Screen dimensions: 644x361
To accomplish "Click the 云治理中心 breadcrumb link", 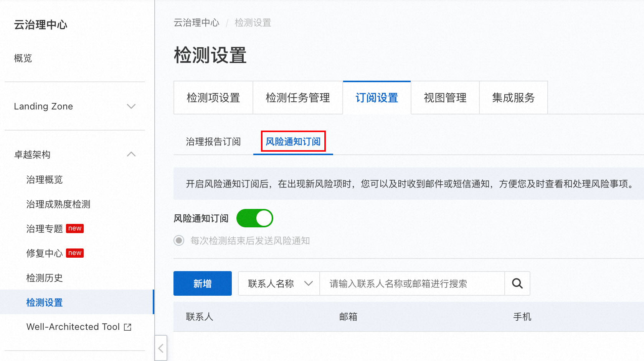I will coord(196,23).
